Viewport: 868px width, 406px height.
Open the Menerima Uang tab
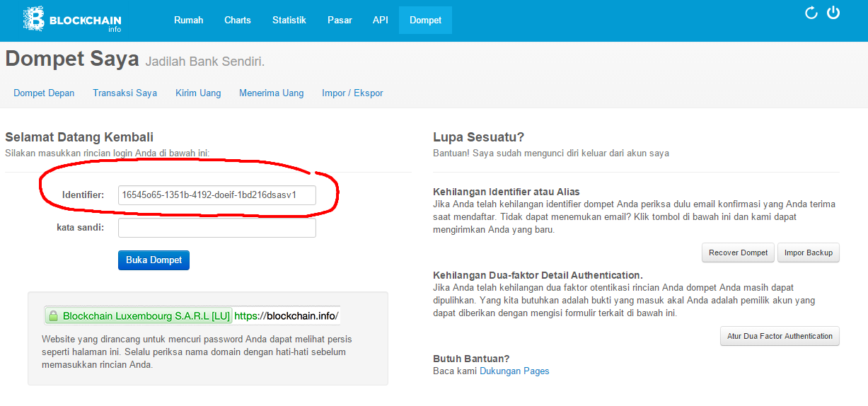272,93
